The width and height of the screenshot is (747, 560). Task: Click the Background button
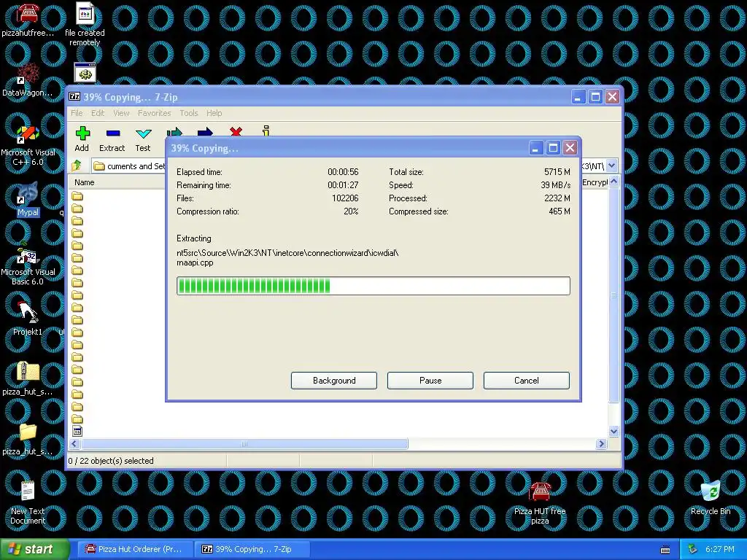334,381
